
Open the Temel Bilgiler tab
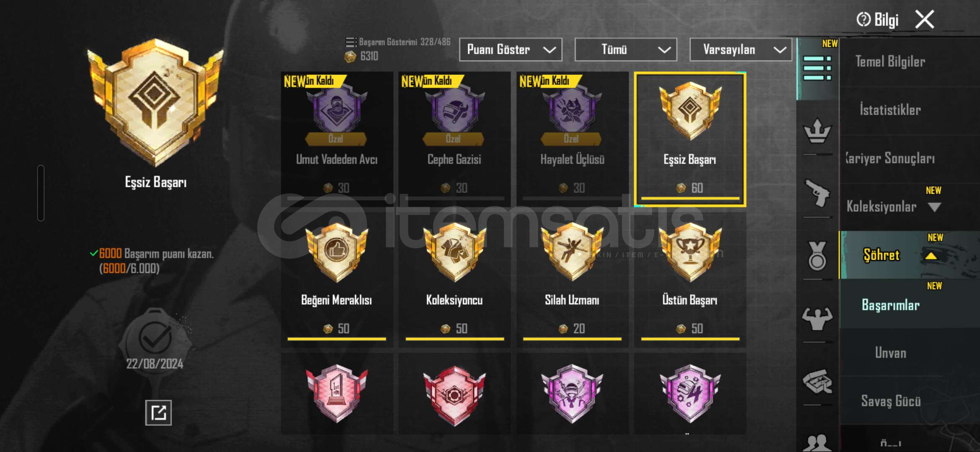pyautogui.click(x=890, y=62)
